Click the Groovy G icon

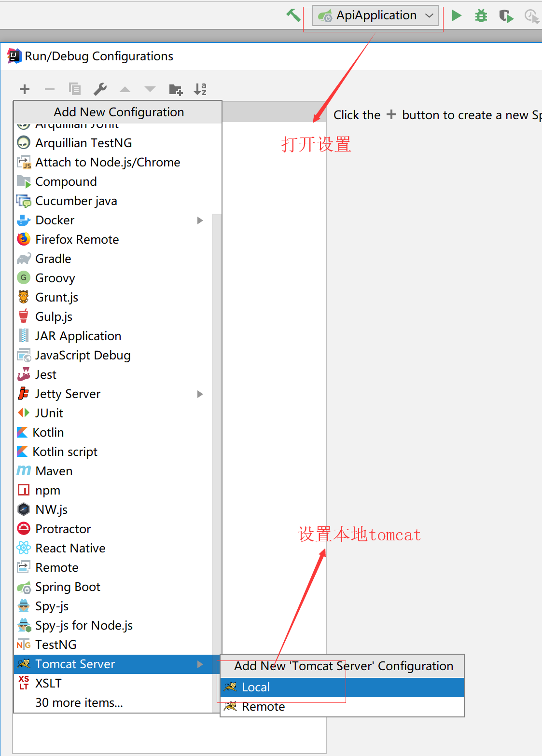click(24, 278)
